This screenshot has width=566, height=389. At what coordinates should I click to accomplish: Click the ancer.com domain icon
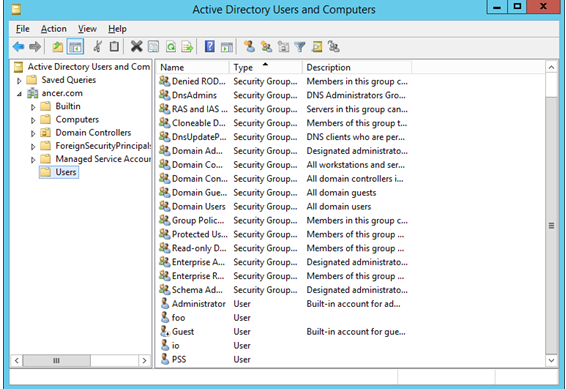(x=32, y=93)
